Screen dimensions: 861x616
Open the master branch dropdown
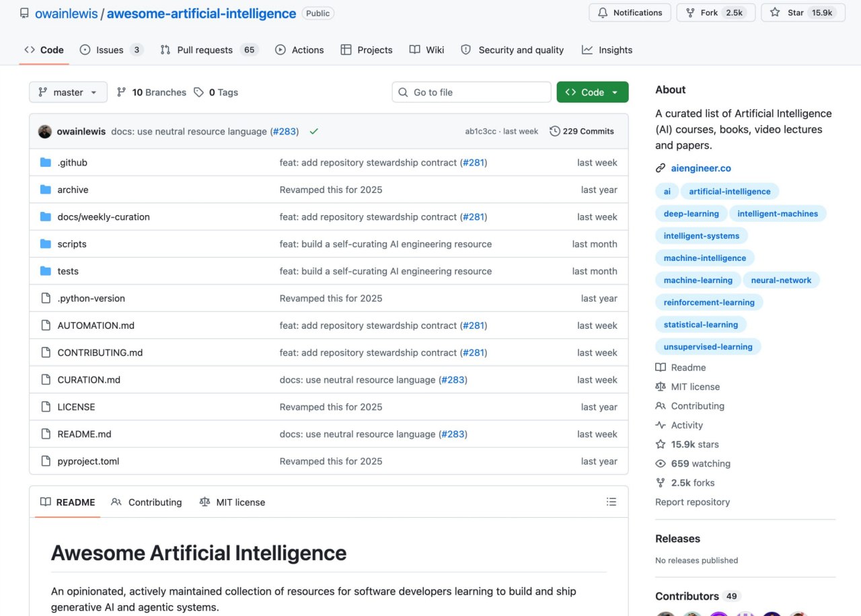(x=68, y=92)
